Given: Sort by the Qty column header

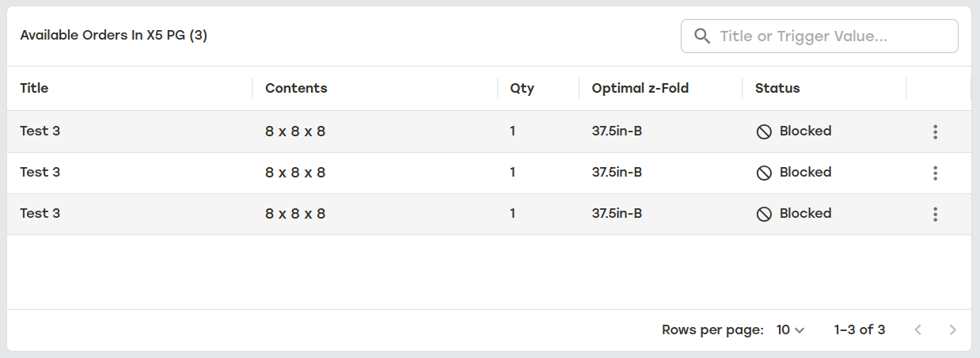Looking at the screenshot, I should point(522,88).
